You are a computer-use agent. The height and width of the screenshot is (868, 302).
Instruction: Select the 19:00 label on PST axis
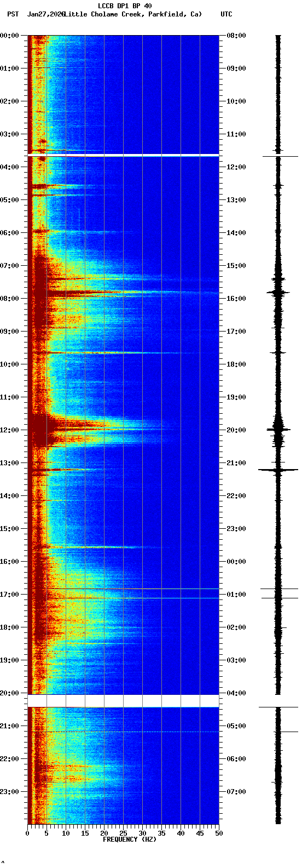click(x=9, y=660)
